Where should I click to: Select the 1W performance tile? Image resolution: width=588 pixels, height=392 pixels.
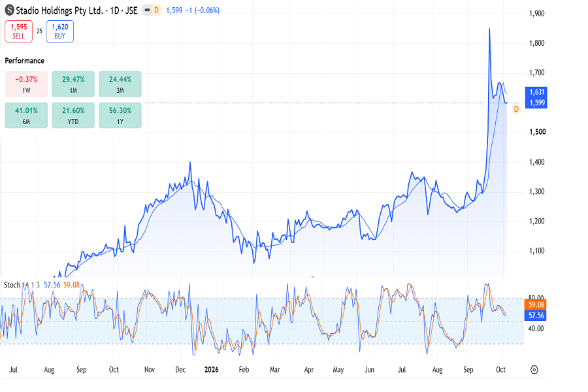point(26,84)
